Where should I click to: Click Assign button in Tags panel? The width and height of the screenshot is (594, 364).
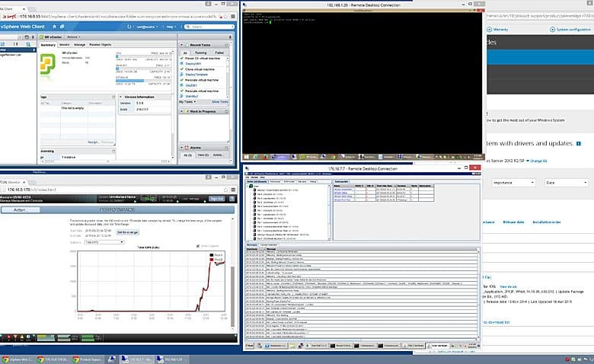[93, 142]
